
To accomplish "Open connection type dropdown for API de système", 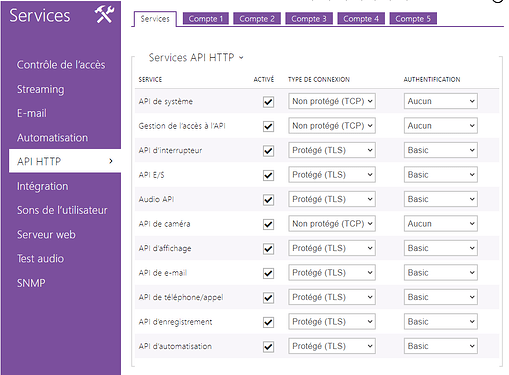I will (332, 101).
